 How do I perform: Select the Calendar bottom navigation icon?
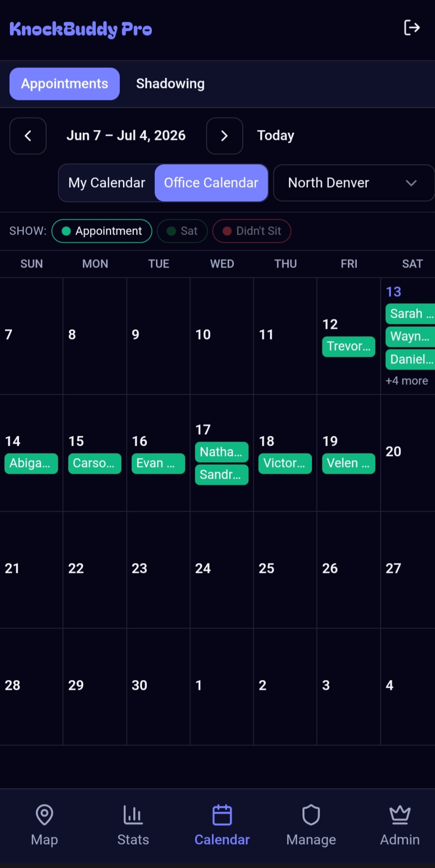pyautogui.click(x=222, y=815)
